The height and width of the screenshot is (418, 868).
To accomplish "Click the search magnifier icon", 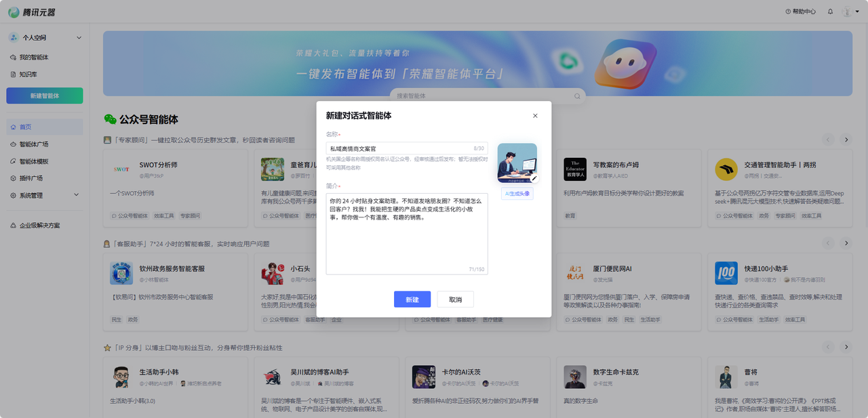I will [577, 96].
